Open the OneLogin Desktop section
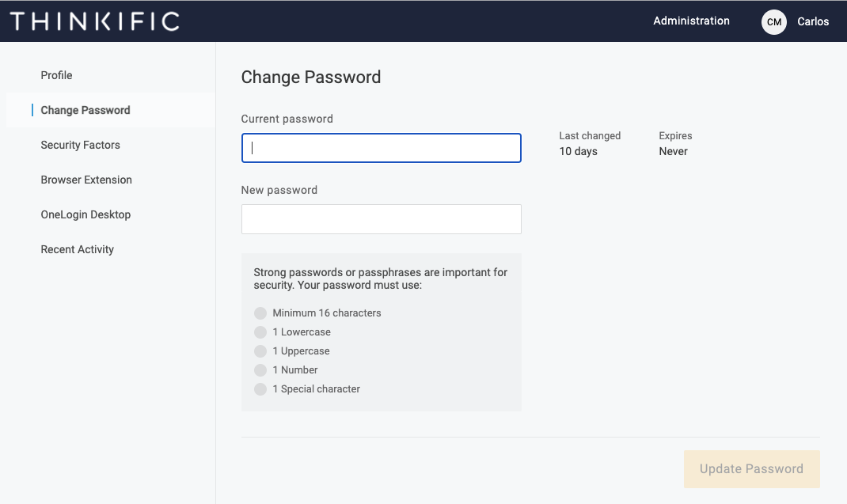847x504 pixels. (85, 214)
